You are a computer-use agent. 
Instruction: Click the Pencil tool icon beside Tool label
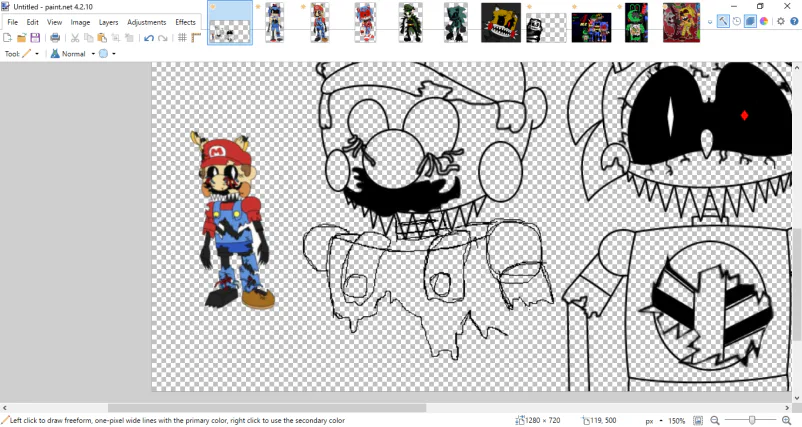27,54
